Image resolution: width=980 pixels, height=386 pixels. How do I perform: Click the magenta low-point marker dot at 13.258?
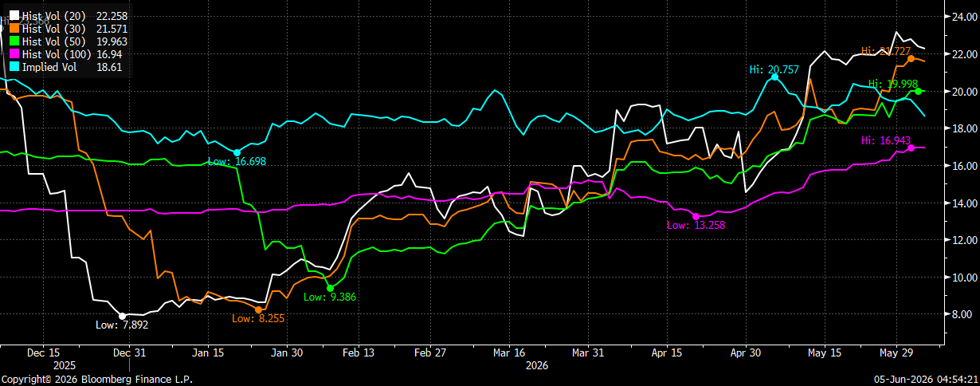pos(696,216)
